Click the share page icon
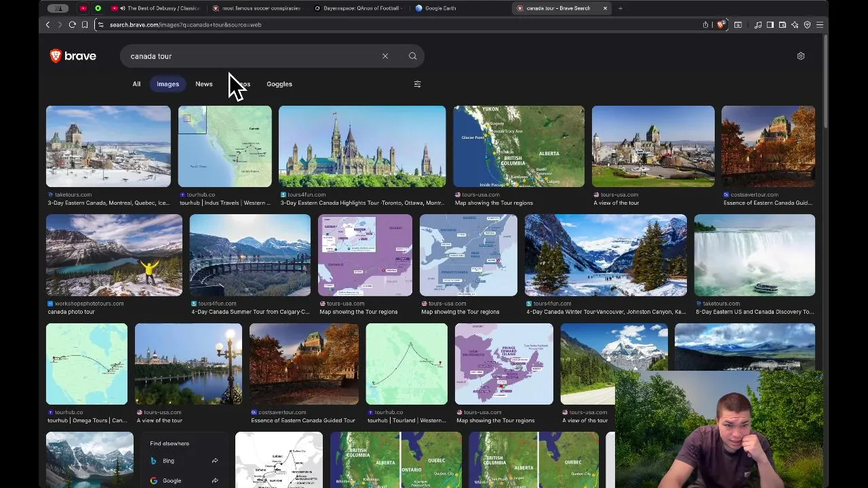The width and height of the screenshot is (868, 488). coord(705,24)
